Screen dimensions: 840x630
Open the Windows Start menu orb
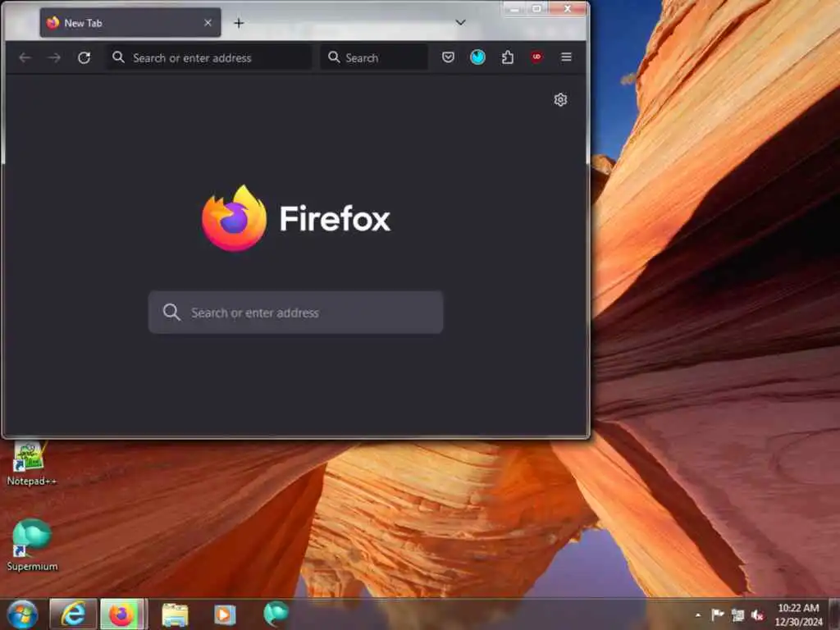pyautogui.click(x=21, y=614)
